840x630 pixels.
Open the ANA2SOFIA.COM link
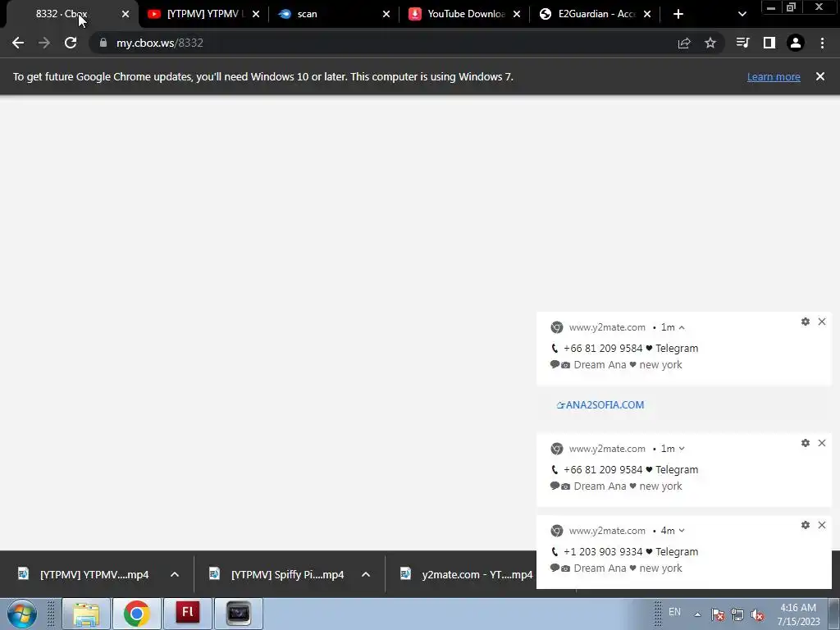(x=600, y=405)
